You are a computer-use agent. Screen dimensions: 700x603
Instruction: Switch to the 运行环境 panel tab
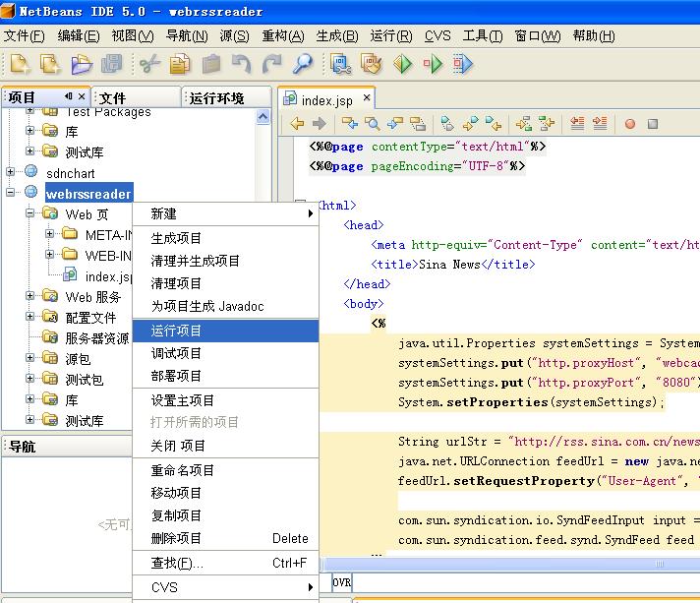[227, 97]
